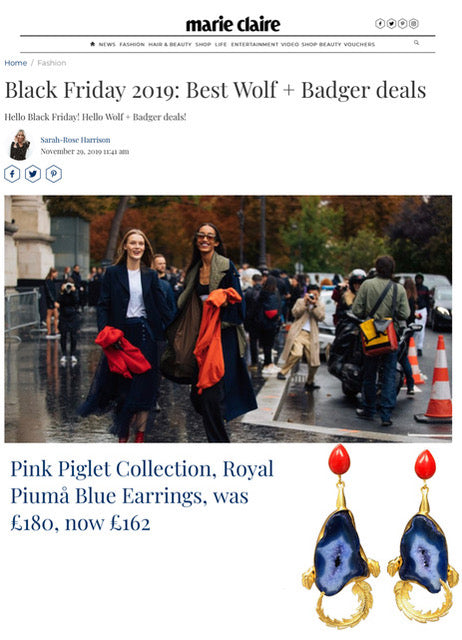462x640 pixels.
Task: Share article via Twitter hexagon button
Action: coord(33,174)
